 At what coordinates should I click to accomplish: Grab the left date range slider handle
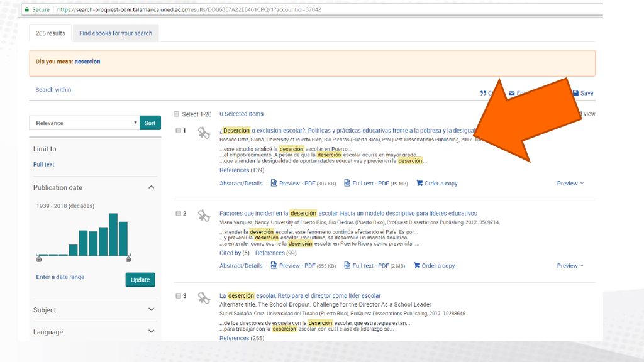[x=39, y=258]
